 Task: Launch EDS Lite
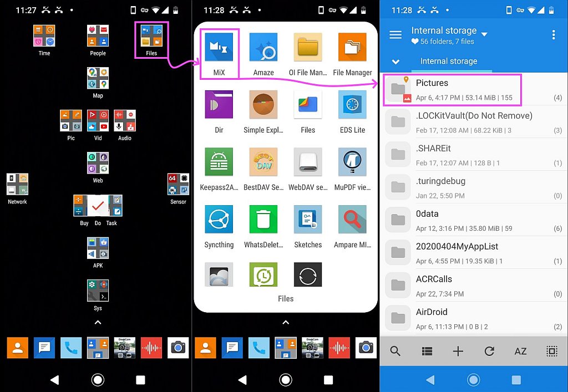(352, 105)
